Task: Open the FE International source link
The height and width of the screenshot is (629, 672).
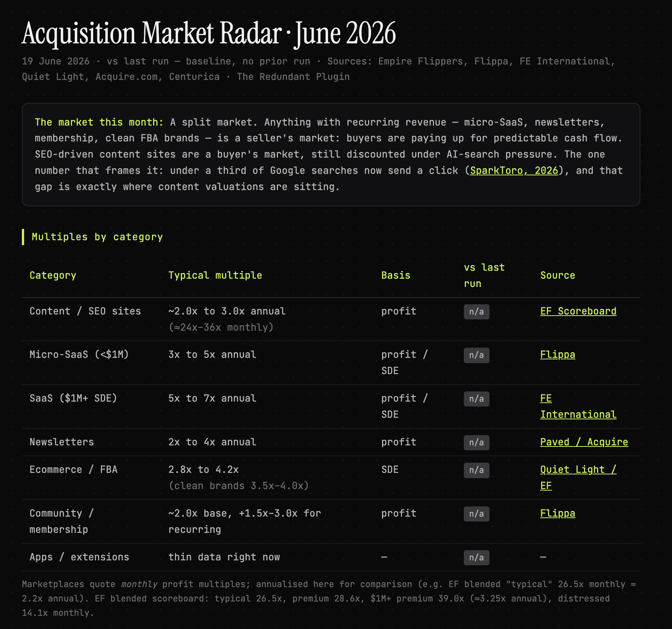Action: (x=578, y=407)
